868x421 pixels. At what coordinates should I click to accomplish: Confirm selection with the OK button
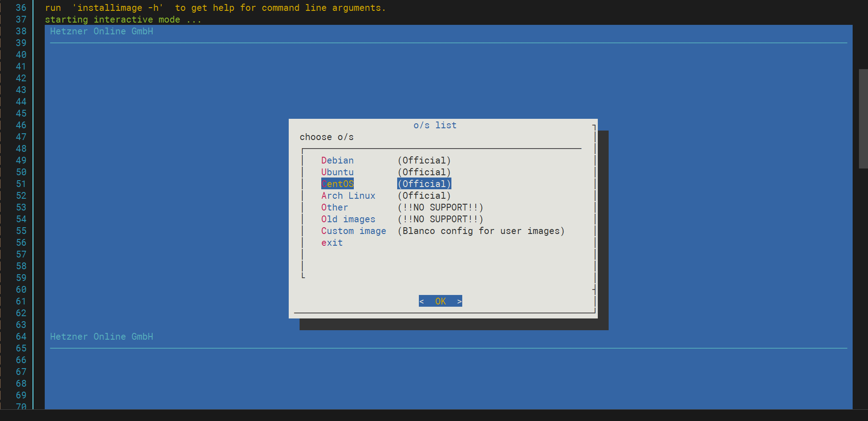click(x=441, y=301)
